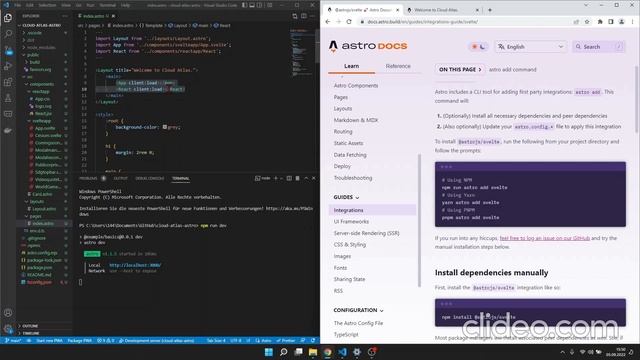Image resolution: width=640 pixels, height=360 pixels.
Task: Maximize the terminal panel with the chevron up
Action: [x=306, y=178]
